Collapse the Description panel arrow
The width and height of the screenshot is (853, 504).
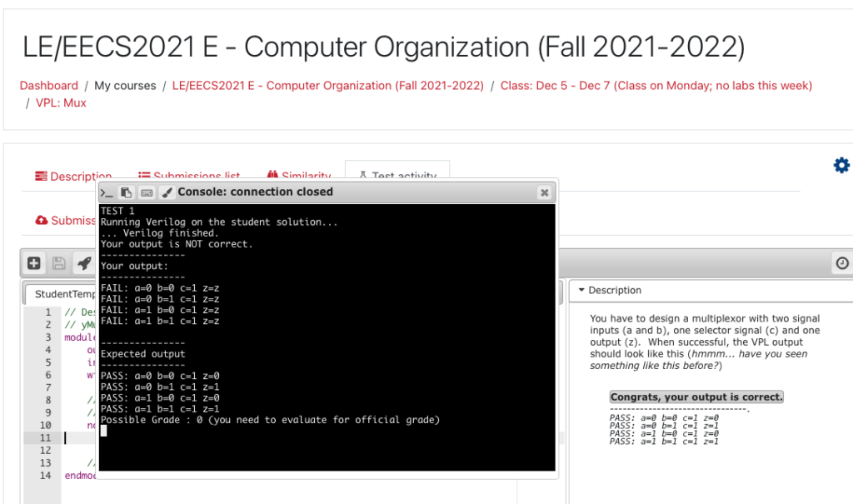(x=581, y=290)
